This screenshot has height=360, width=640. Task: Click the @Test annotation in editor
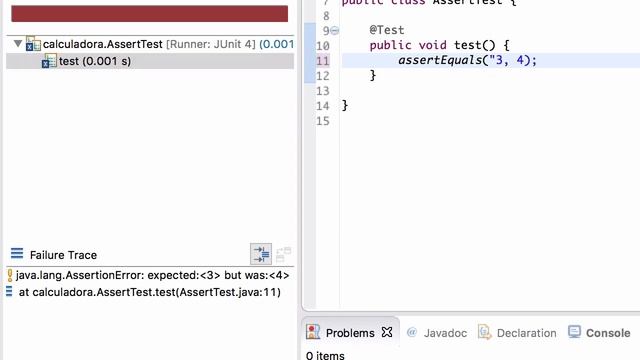pyautogui.click(x=387, y=30)
